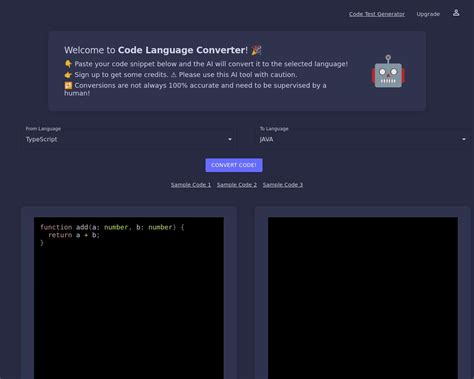Screen dimensions: 474x379
Task: Click the empty output code panel
Action: pos(363,298)
